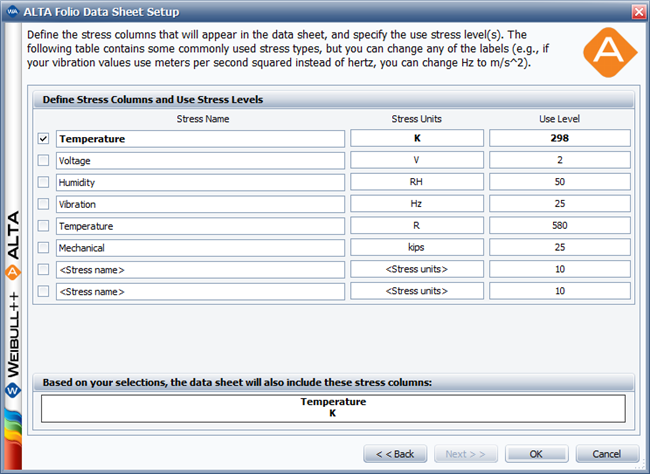
Task: Click the Temperature R use level 580 field
Action: [x=559, y=226]
